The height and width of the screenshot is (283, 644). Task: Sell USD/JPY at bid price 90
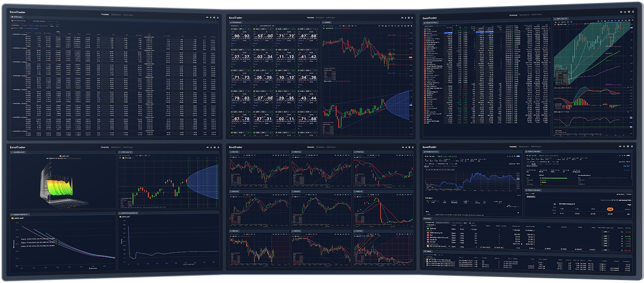[x=236, y=36]
